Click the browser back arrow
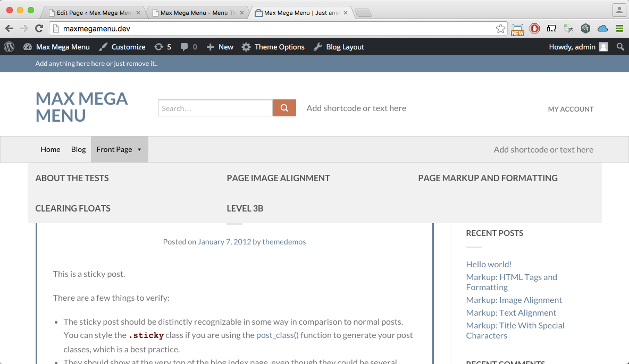Screen dimensions: 629x364 point(10,29)
